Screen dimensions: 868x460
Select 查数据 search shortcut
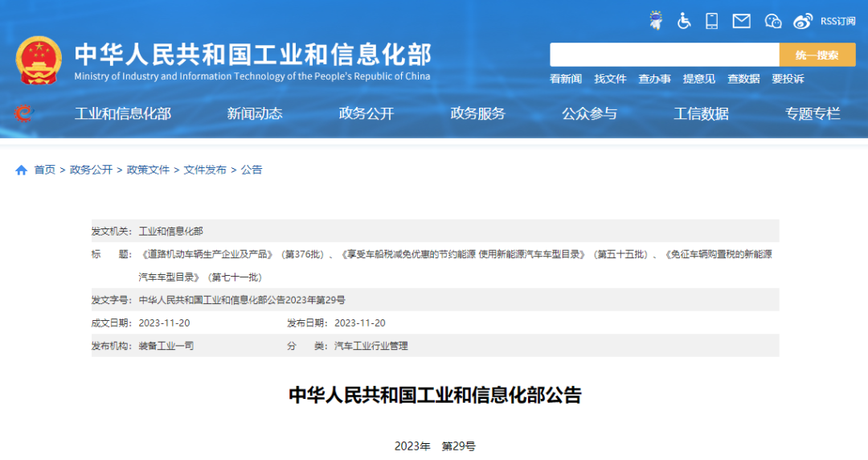click(x=743, y=79)
